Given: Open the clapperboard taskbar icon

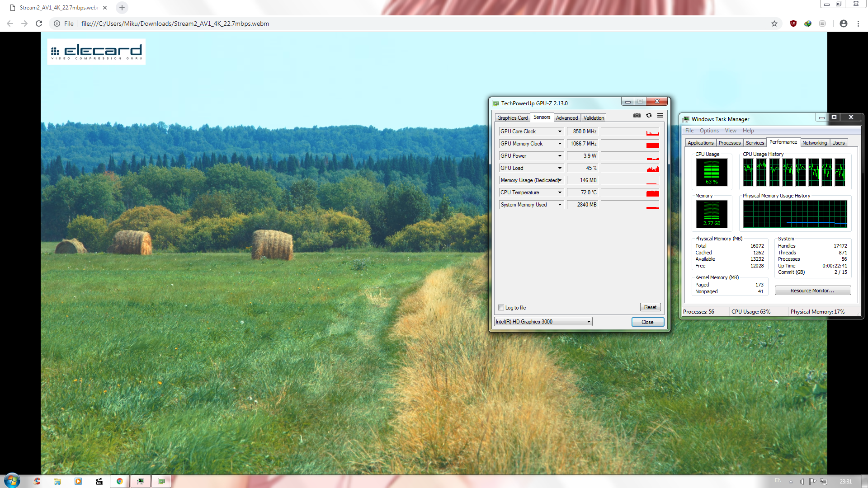Looking at the screenshot, I should coord(99,481).
